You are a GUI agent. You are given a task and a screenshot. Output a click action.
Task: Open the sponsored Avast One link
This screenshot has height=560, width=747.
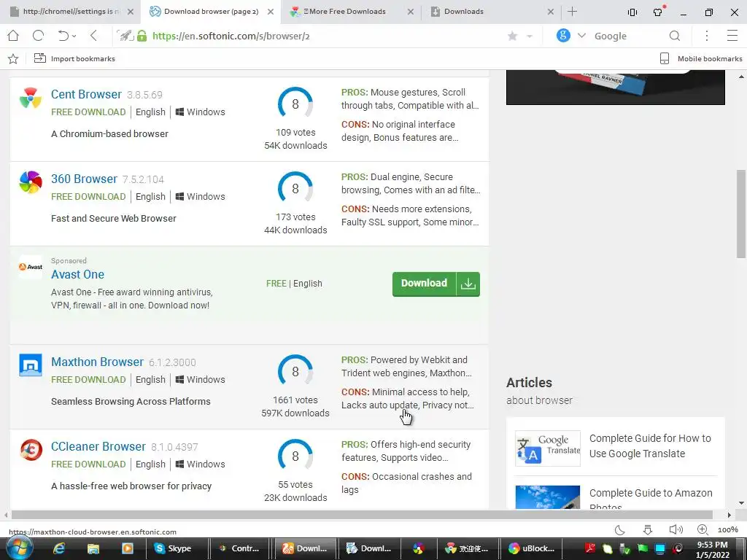click(77, 274)
